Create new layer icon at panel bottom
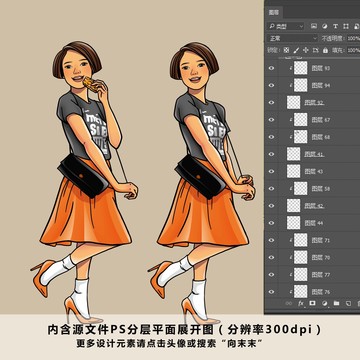This screenshot has height=360, width=360. 348,303
